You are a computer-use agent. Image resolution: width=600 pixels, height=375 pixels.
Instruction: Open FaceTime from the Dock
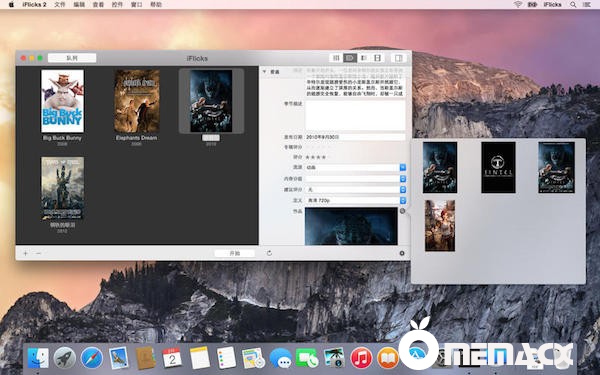(307, 358)
